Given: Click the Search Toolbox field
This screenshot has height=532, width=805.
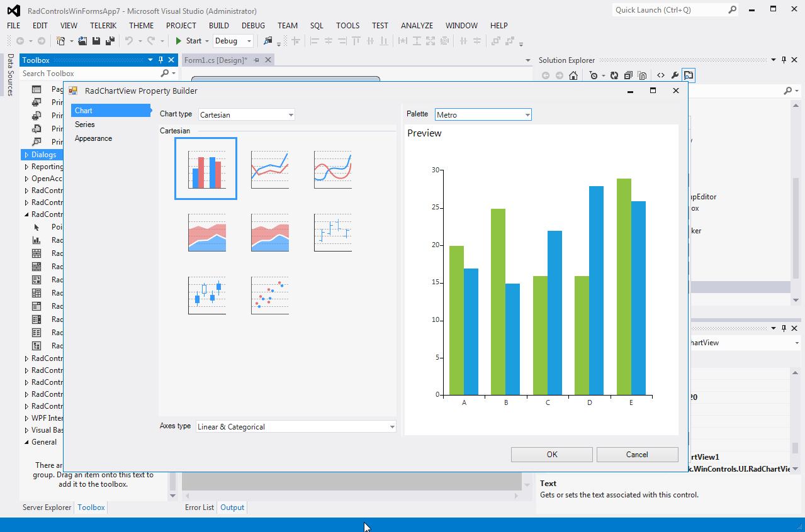Looking at the screenshot, I should click(x=91, y=74).
